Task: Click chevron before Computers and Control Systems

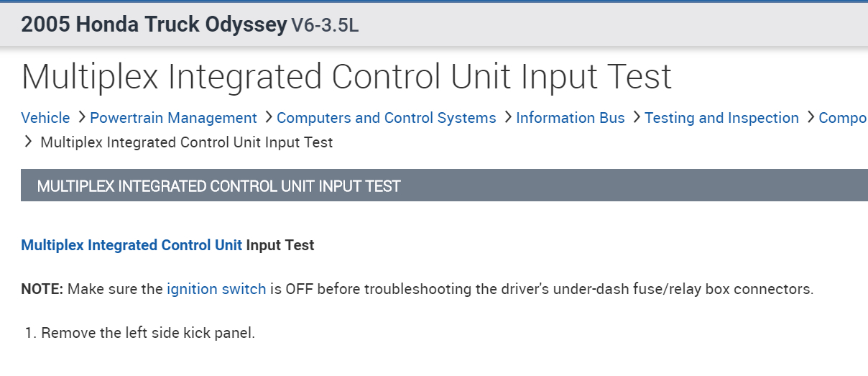Action: click(268, 117)
